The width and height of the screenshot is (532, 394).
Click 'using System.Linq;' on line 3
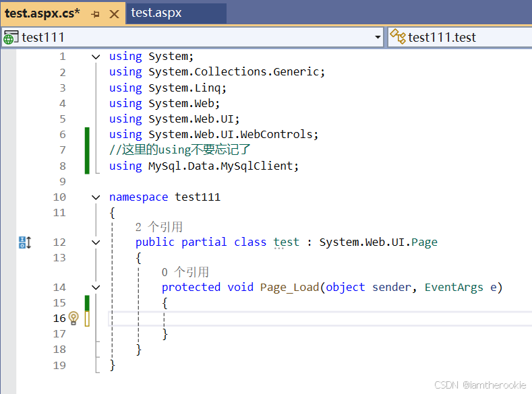click(168, 88)
